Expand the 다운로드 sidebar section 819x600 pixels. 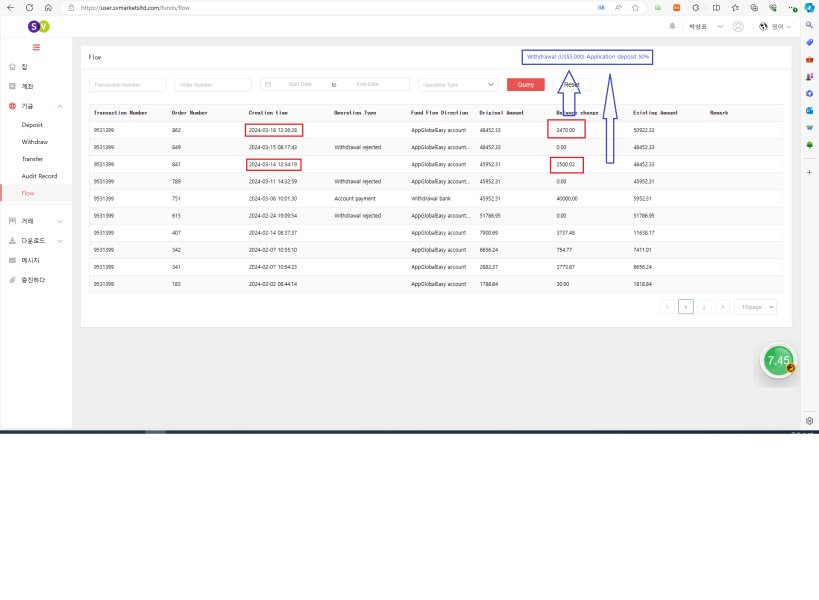pyautogui.click(x=60, y=240)
